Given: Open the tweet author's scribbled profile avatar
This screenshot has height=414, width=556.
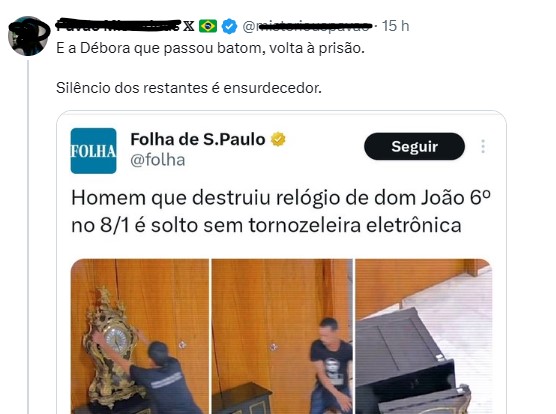Looking at the screenshot, I should click(28, 36).
